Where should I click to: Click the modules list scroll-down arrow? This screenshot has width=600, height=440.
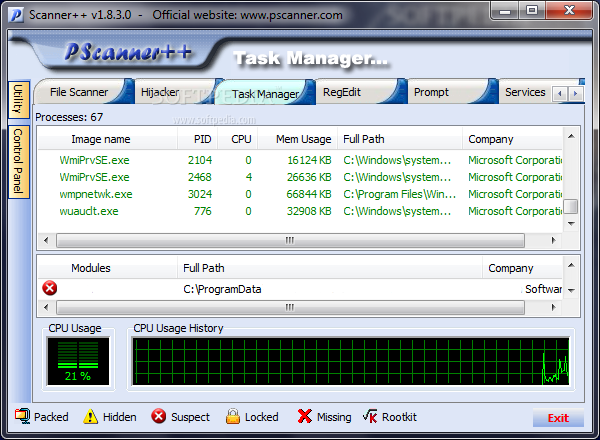coord(571,291)
